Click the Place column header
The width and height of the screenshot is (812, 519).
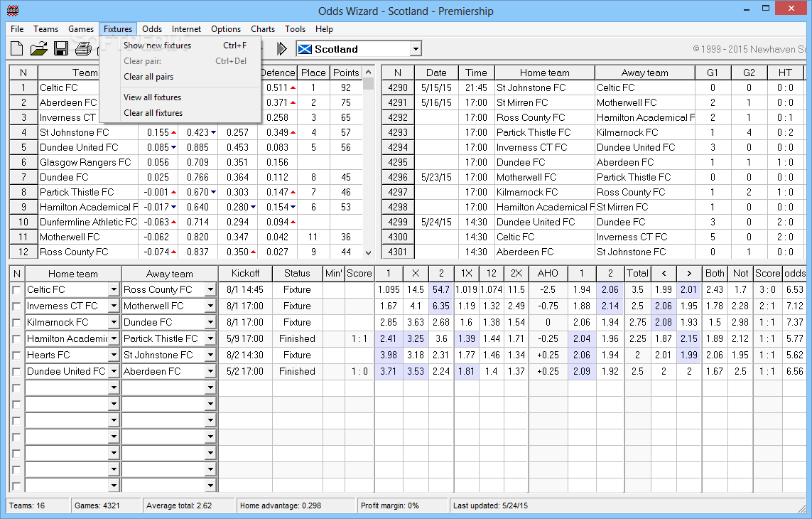coord(313,73)
